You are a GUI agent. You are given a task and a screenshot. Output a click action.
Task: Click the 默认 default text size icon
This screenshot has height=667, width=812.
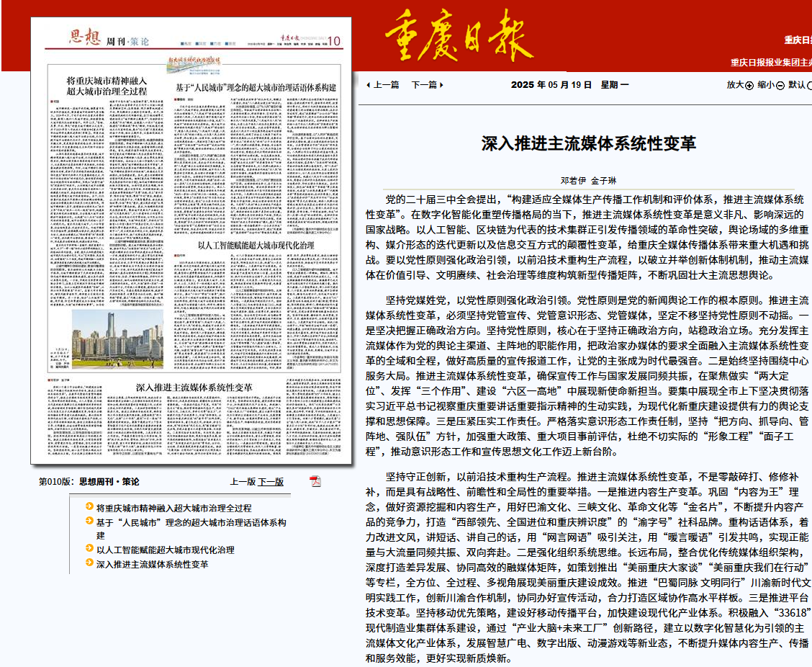tap(809, 85)
